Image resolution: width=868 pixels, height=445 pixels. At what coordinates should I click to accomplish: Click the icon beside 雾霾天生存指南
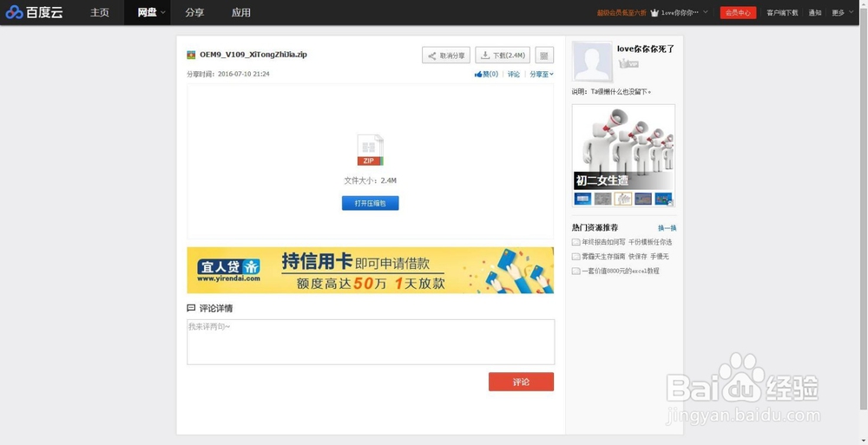tap(575, 257)
